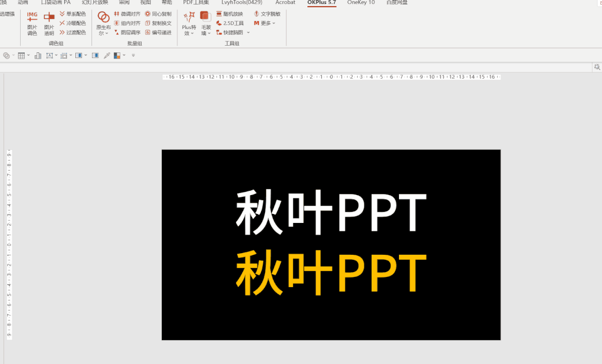Apply 过渡配色 gradient color scheme
Screen dimensions: 602x364
pos(73,32)
